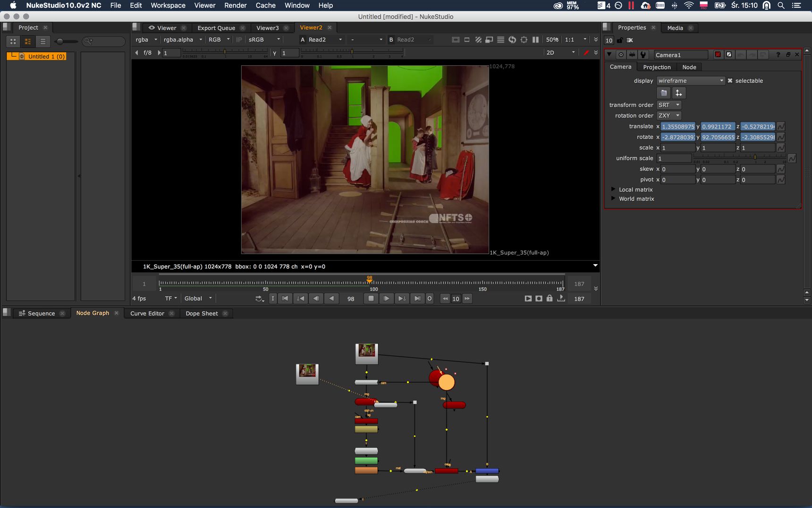Open the Global frame range dropdown

pos(198,299)
